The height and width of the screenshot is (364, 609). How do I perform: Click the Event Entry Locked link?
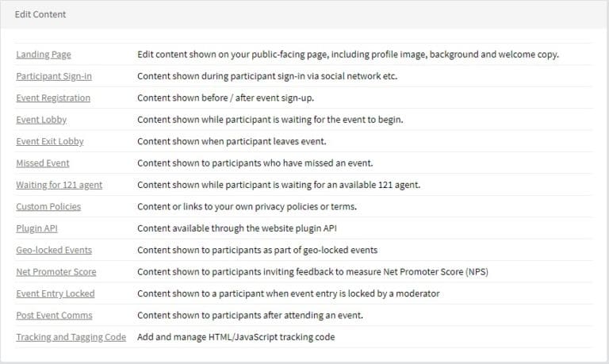tap(56, 293)
